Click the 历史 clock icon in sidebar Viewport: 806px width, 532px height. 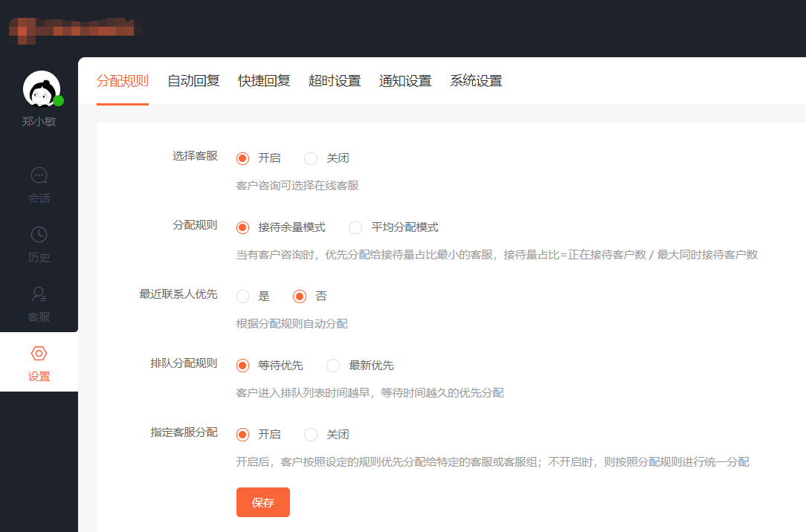coord(39,235)
